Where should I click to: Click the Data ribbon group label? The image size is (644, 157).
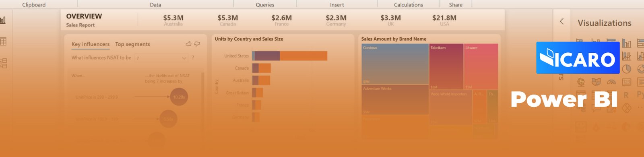(x=155, y=5)
